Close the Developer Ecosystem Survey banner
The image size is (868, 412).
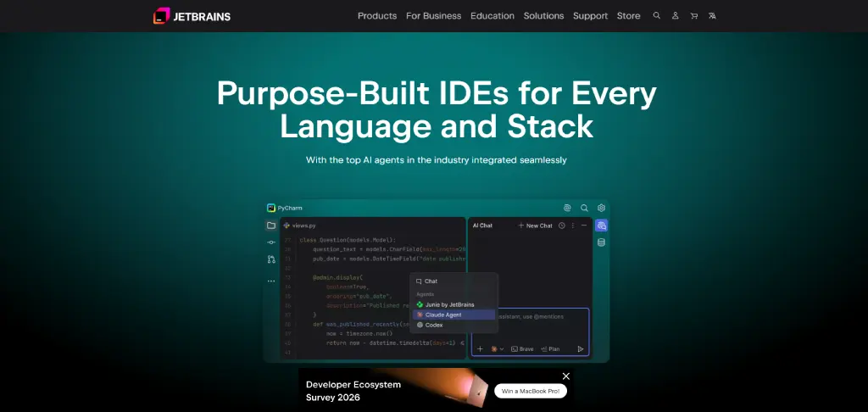565,376
